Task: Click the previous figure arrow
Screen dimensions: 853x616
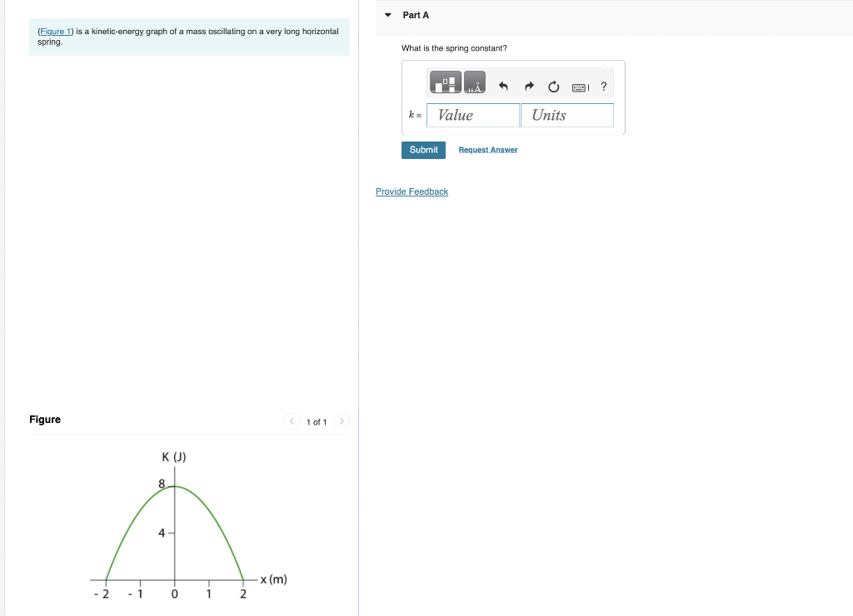Action: tap(292, 421)
